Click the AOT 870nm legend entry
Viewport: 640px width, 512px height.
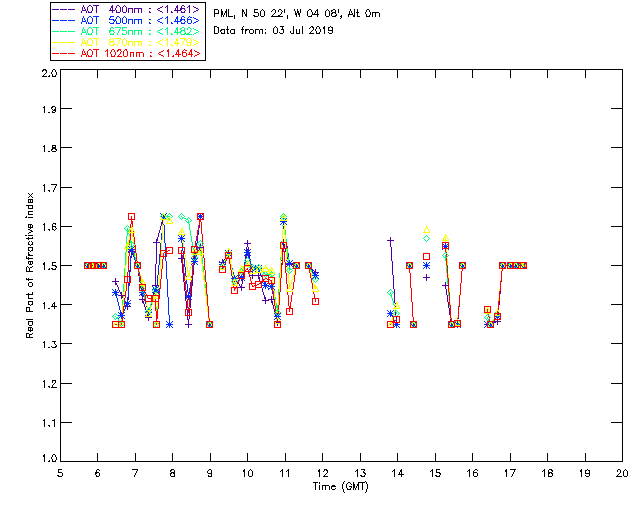pyautogui.click(x=127, y=42)
